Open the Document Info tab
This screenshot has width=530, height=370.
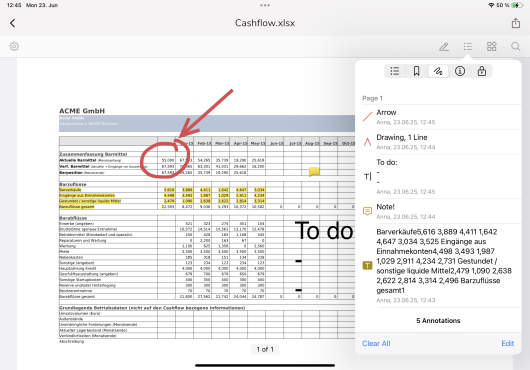click(460, 71)
